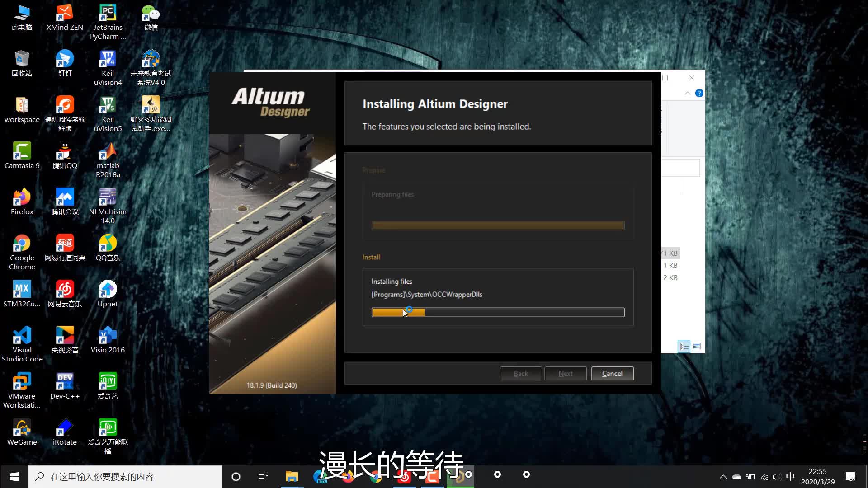Open the workspace folder on the desktop
868x488 pixels.
[22, 110]
